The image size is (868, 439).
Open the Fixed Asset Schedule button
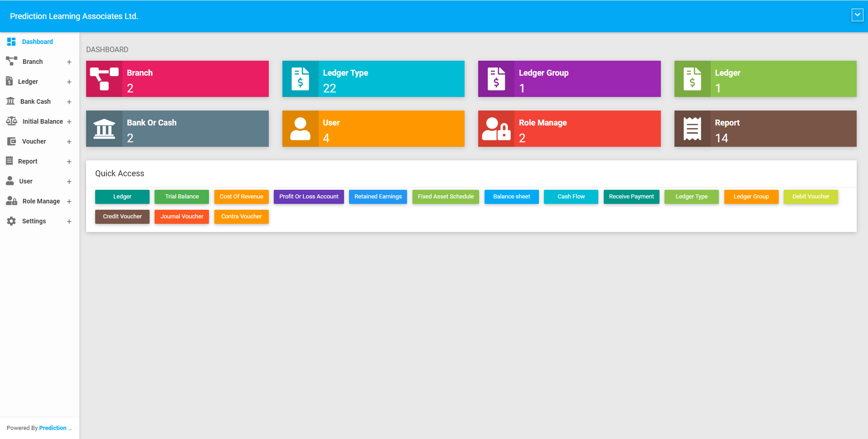[446, 197]
